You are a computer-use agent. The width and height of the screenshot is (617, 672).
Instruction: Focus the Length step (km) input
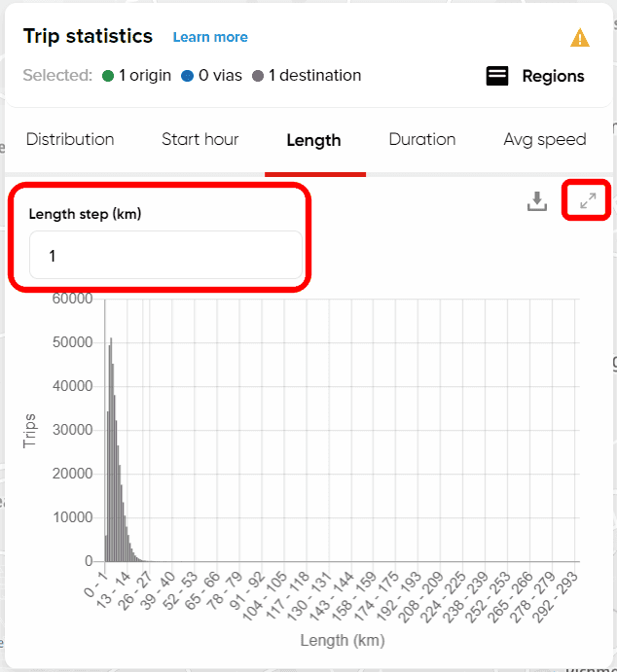[165, 256]
